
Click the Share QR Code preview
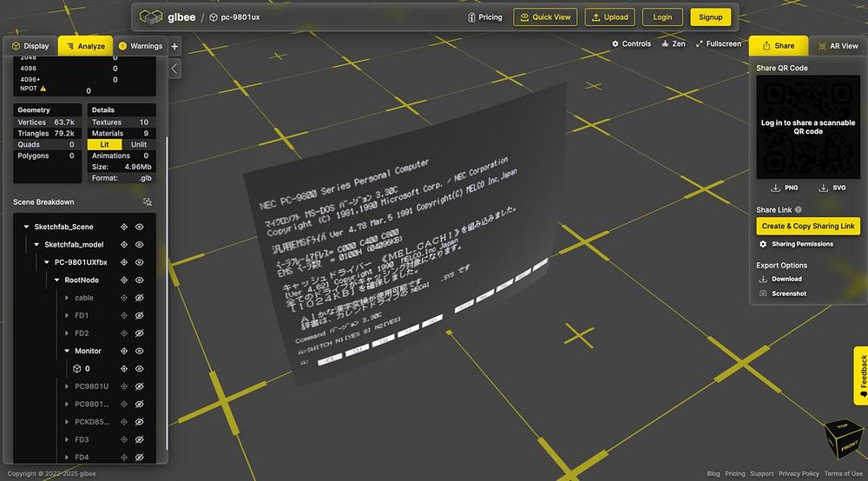click(808, 127)
